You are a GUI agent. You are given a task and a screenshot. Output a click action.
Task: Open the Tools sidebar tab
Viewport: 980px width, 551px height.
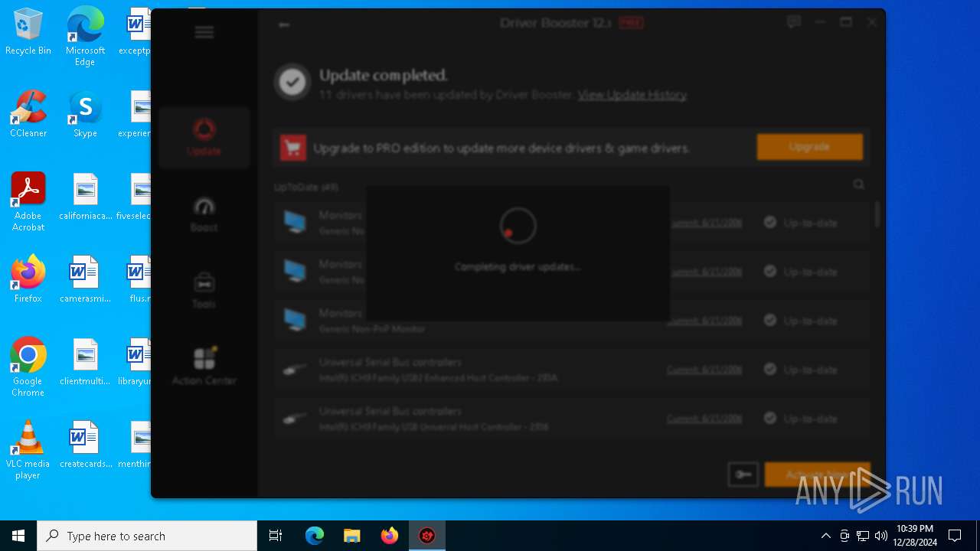coord(204,291)
